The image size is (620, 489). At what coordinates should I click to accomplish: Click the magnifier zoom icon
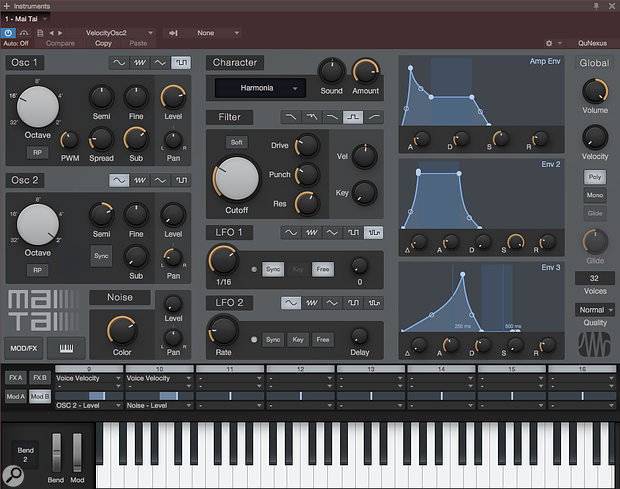point(13,476)
